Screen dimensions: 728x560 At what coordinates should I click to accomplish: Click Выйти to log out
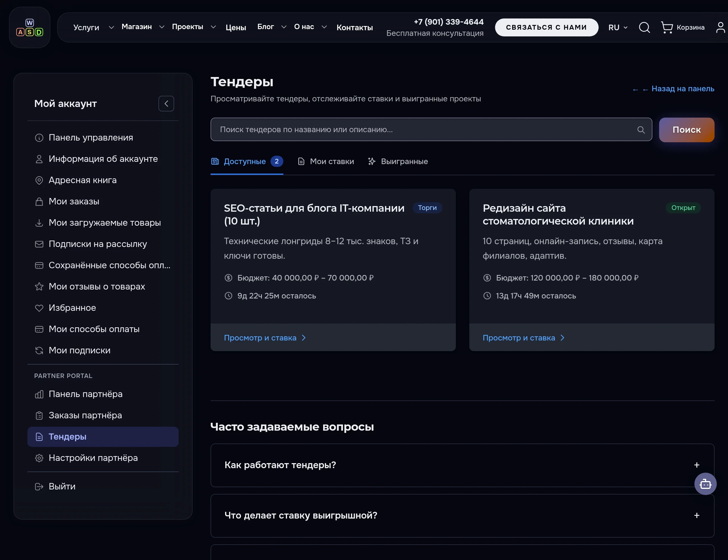click(103, 487)
